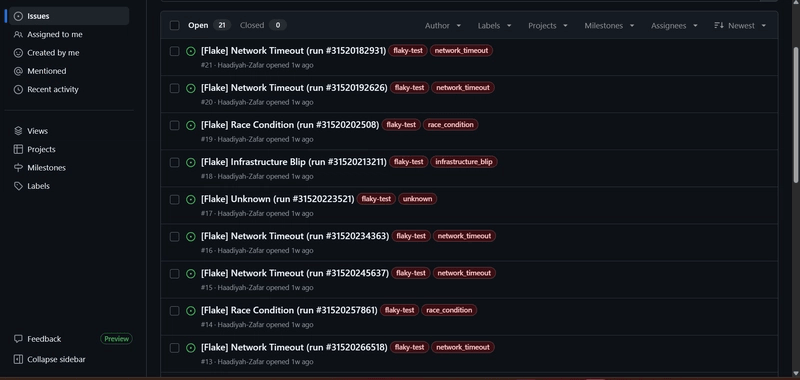
Task: Click the open-issue icon for issue #17
Action: [191, 199]
